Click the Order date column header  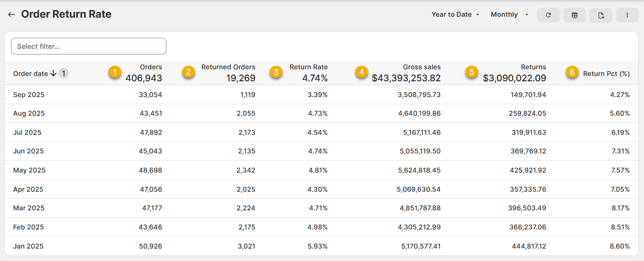pyautogui.click(x=31, y=74)
